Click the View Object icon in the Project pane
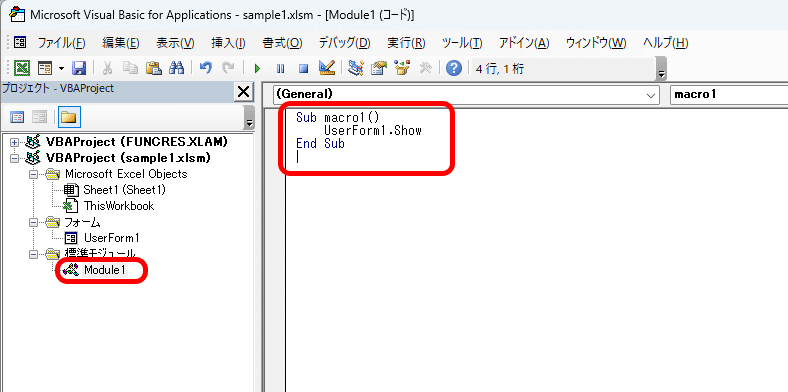788x392 pixels. (39, 118)
